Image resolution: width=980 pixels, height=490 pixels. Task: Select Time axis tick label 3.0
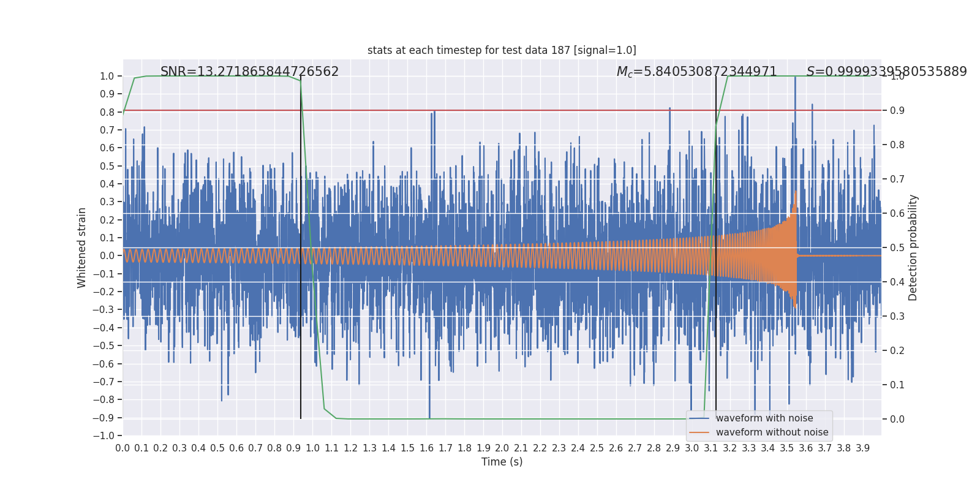(x=692, y=448)
